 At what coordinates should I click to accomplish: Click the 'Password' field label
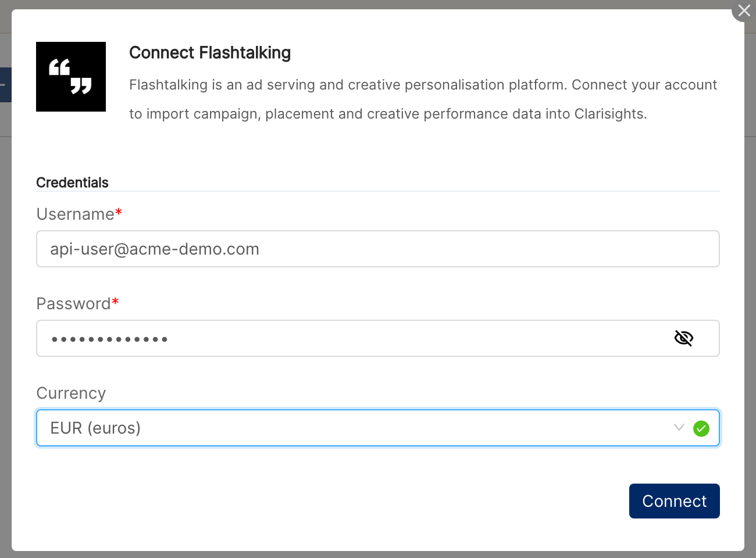tap(73, 303)
